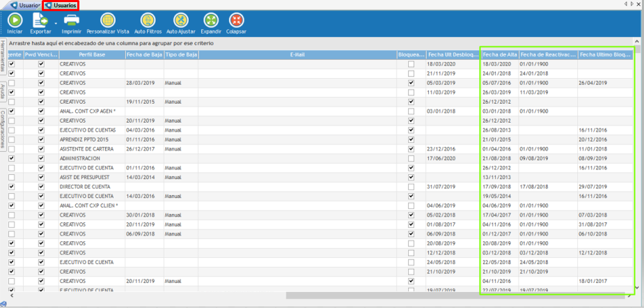Open the Herramientas side tab
644x308 pixels.
[3, 56]
